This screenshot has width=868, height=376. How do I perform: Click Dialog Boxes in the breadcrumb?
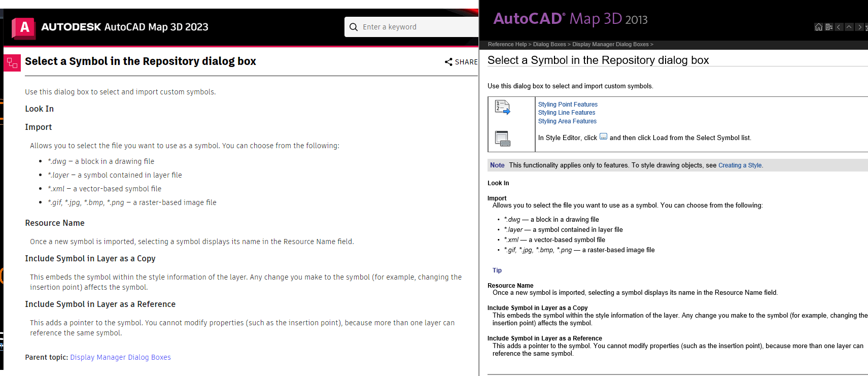(549, 45)
